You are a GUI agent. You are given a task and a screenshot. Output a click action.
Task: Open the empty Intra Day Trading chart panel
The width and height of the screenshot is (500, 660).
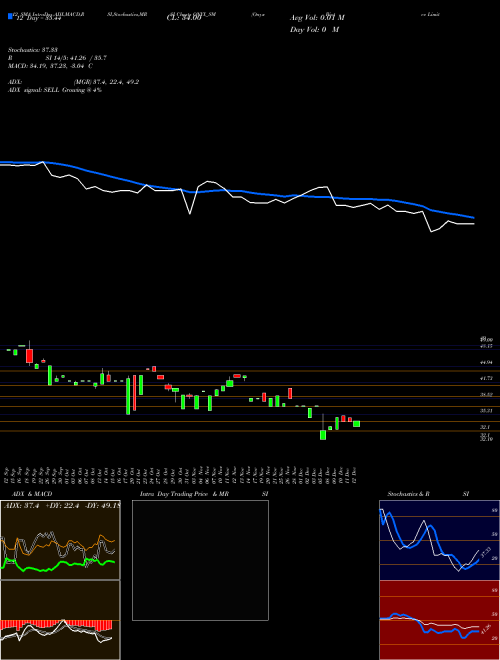click(x=200, y=560)
